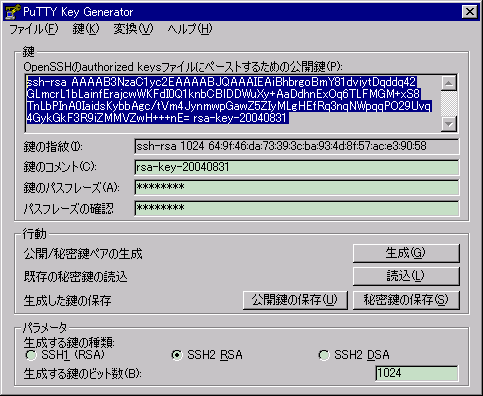Click inside the public key text box
Image resolution: width=483 pixels, height=396 pixels.
[x=233, y=103]
